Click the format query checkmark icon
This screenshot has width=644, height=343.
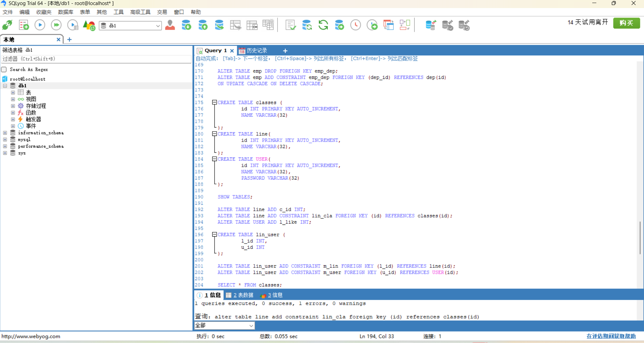point(290,25)
